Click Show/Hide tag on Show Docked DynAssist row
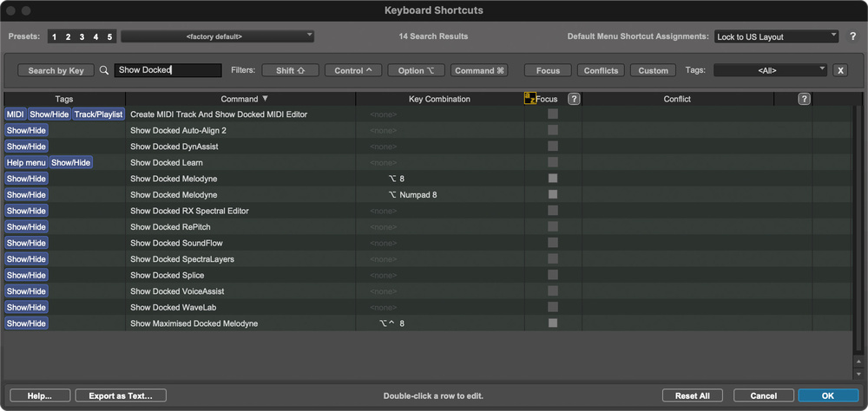 (x=26, y=147)
